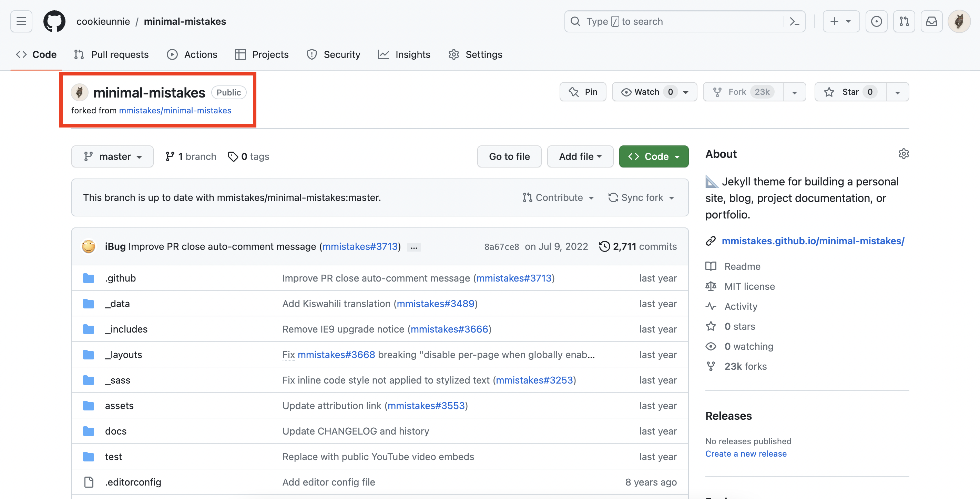Open the .github folder
This screenshot has height=499, width=980.
point(120,278)
